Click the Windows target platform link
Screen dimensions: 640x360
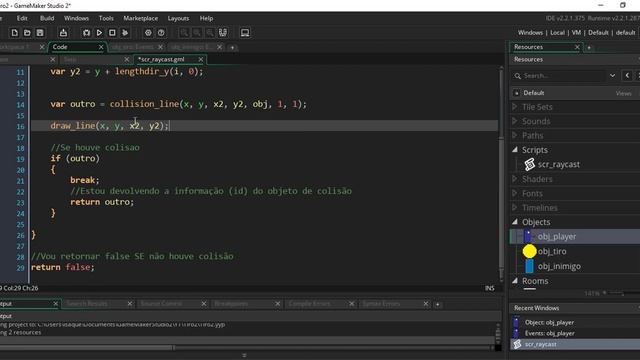(530, 33)
